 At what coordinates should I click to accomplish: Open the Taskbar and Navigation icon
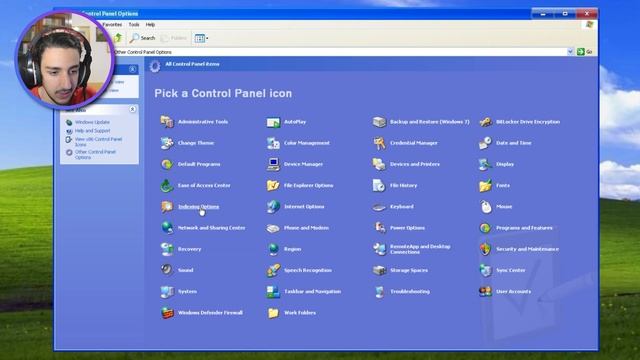tap(273, 291)
